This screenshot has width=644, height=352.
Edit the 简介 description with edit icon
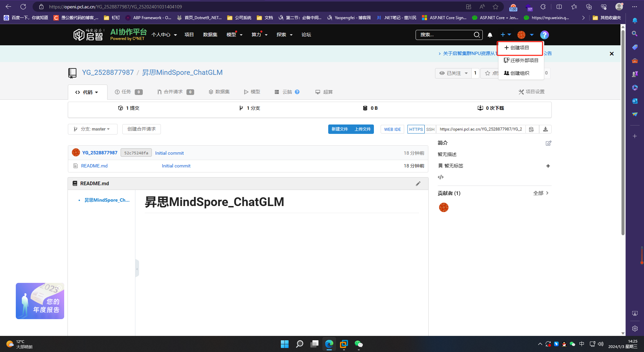pyautogui.click(x=548, y=143)
